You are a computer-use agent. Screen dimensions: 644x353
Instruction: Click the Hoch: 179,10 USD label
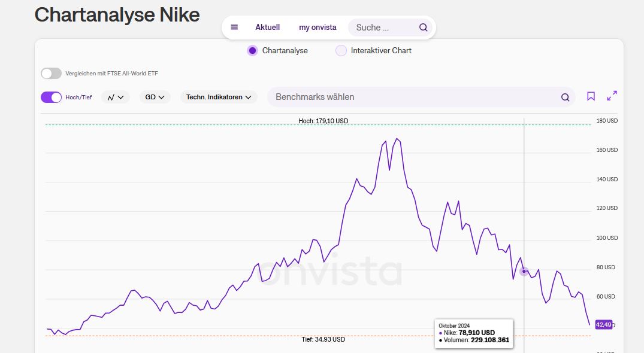pos(323,121)
